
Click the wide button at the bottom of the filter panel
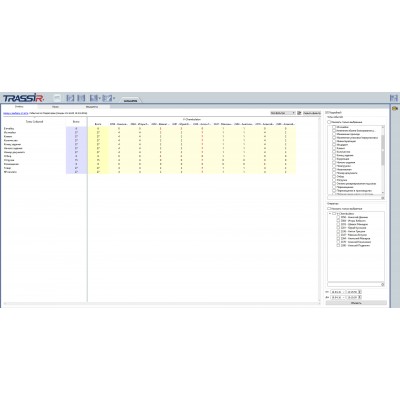(x=356, y=303)
